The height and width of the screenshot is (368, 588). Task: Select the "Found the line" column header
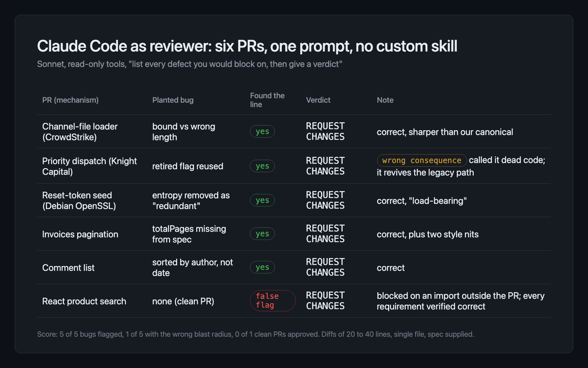[x=267, y=100]
